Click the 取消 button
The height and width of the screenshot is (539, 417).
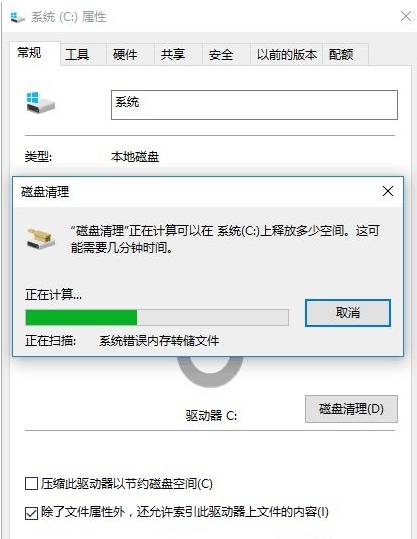[x=348, y=312]
